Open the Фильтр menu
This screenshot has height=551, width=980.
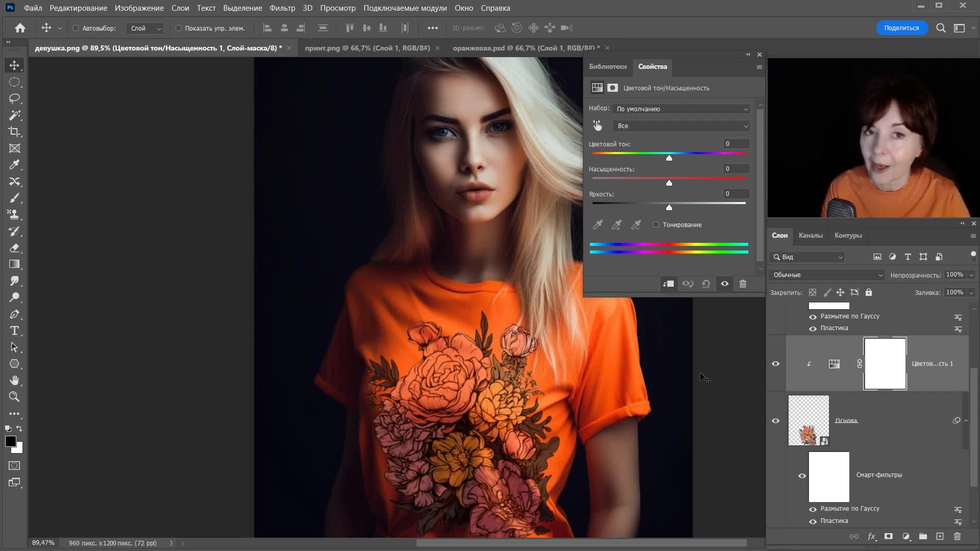[x=282, y=8]
